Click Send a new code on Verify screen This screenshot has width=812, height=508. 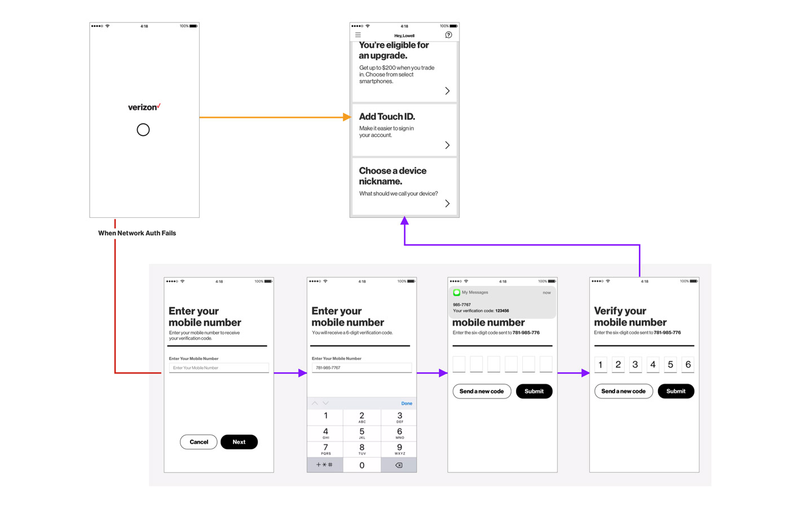(624, 391)
